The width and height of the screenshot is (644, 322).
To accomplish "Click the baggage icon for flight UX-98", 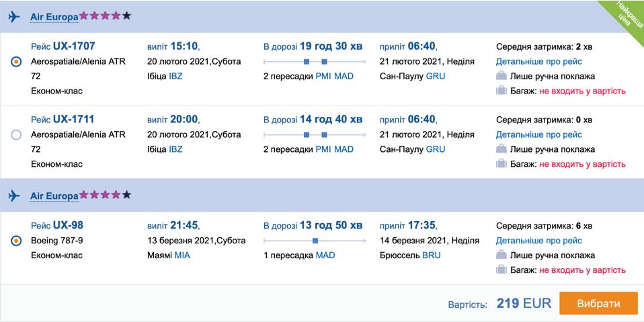I will coord(501,270).
